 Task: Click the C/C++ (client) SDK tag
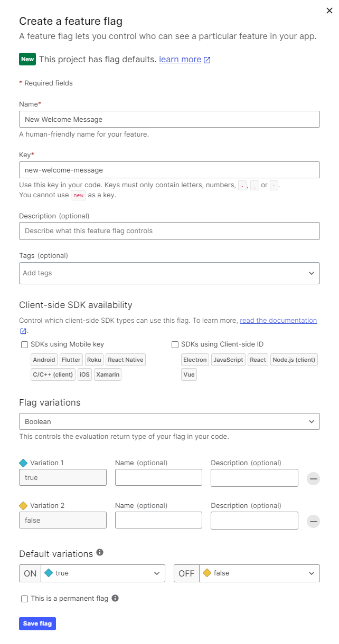click(53, 374)
